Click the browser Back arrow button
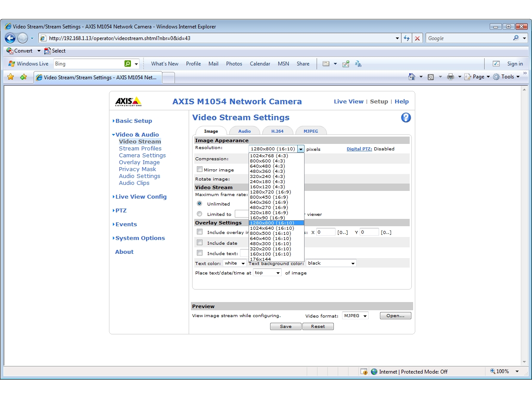The height and width of the screenshot is (399, 532). click(x=10, y=38)
